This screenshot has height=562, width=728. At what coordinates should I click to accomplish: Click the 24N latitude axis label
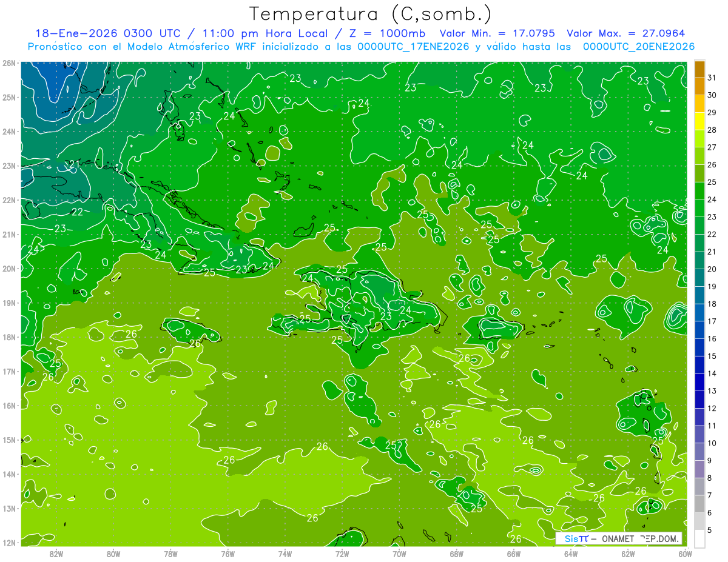[x=9, y=132]
